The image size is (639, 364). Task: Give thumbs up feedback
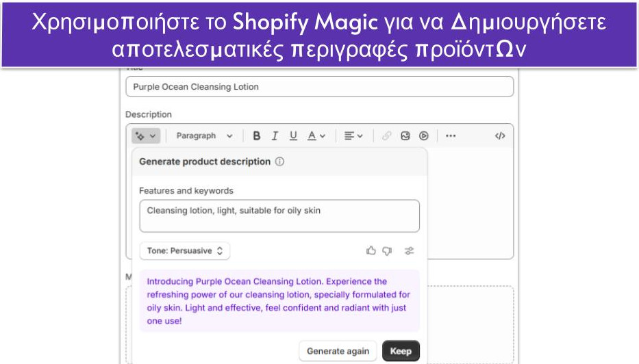pyautogui.click(x=371, y=251)
